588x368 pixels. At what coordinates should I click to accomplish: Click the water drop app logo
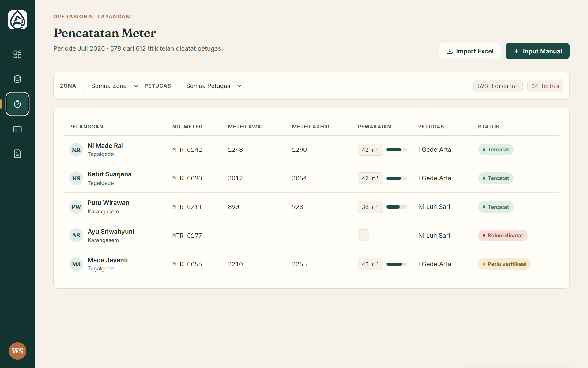pos(17,20)
